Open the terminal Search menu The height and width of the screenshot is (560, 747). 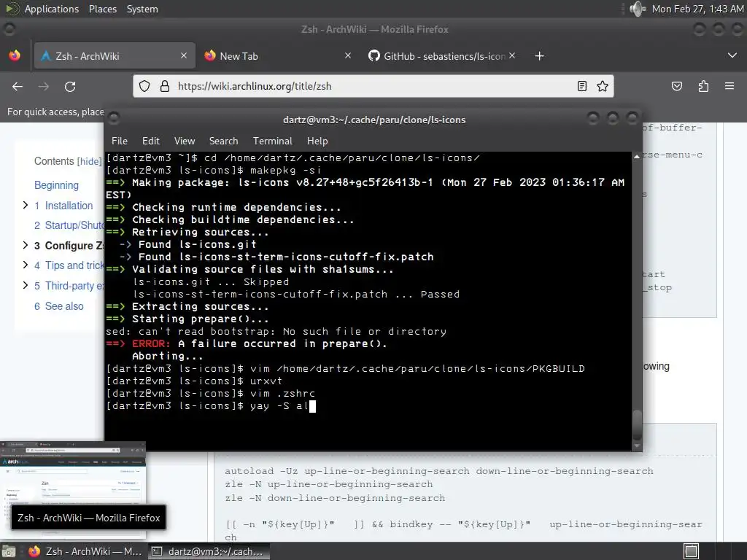223,141
